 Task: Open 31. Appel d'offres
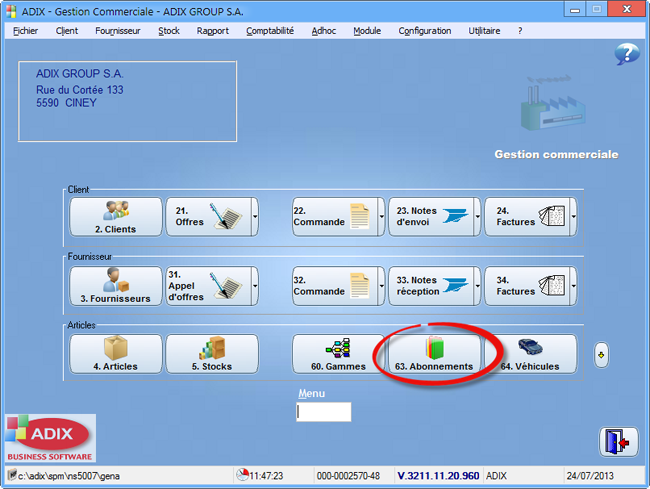point(209,286)
